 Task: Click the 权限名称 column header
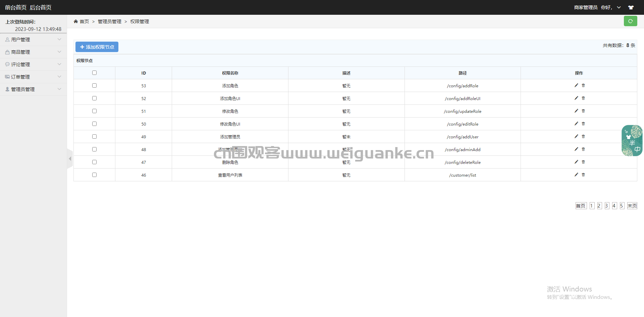click(x=230, y=73)
